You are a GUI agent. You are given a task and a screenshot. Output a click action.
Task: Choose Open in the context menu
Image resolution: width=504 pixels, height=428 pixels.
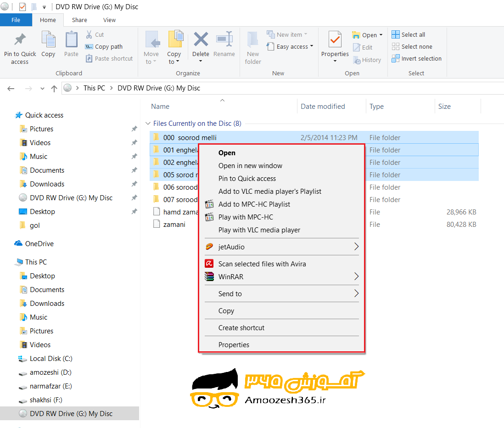point(227,153)
